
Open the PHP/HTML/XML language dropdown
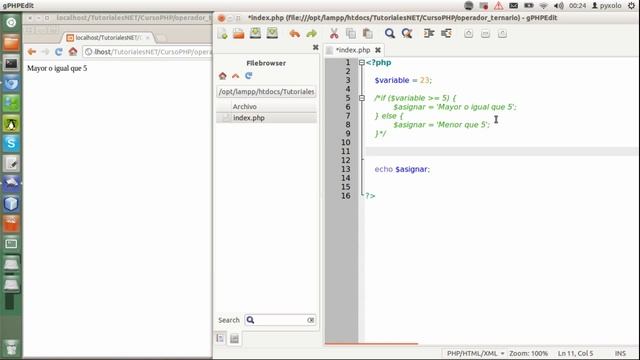tap(476, 353)
